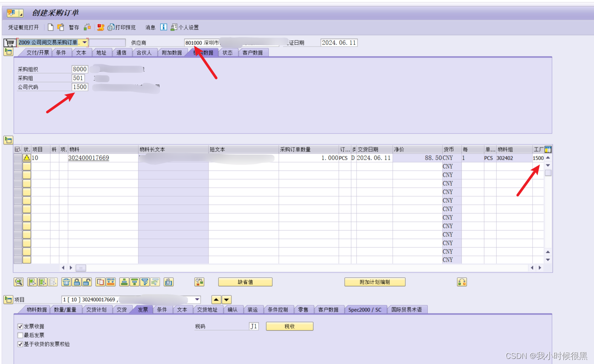Select row of item 10 via grey selector

click(x=18, y=158)
